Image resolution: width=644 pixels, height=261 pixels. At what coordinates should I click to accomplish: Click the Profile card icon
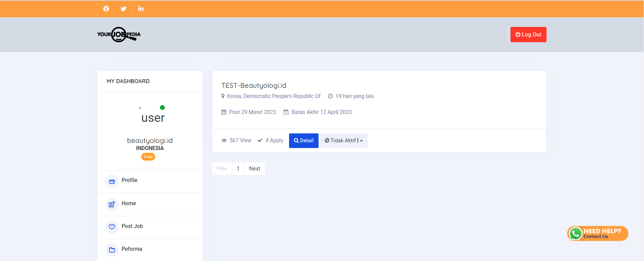click(112, 182)
